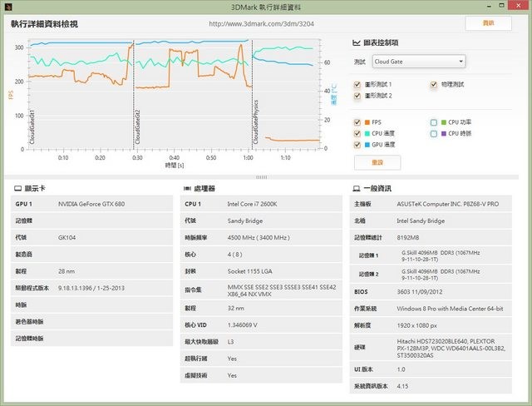532x406 pixels.
Task: Click the chart controls graph icon
Action: click(357, 42)
